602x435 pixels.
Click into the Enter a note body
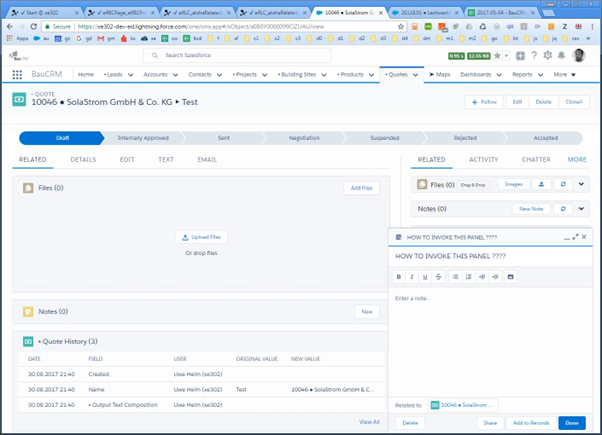tap(490, 342)
